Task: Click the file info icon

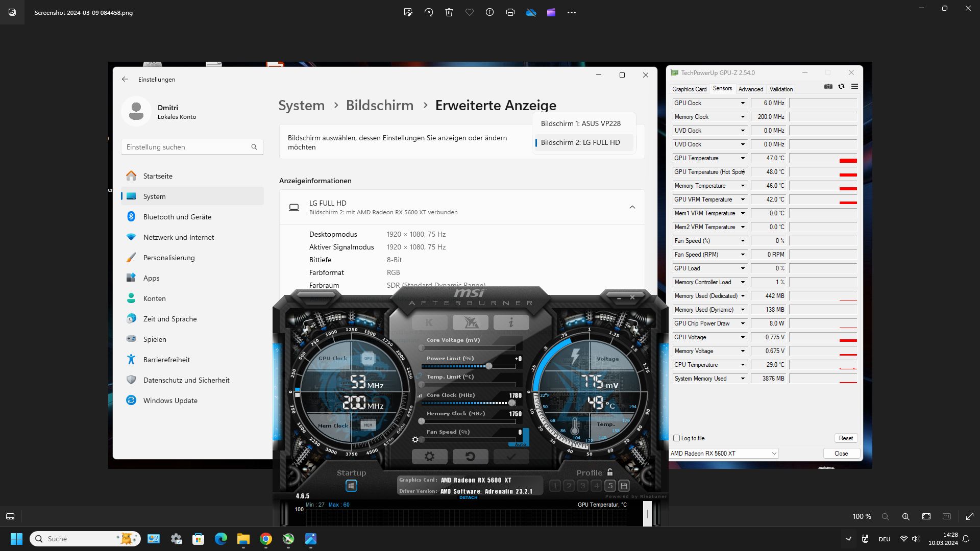Action: tap(490, 12)
